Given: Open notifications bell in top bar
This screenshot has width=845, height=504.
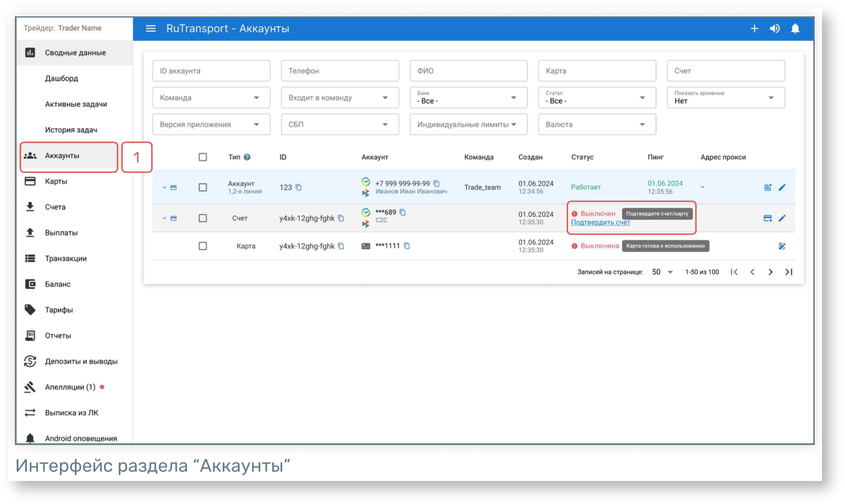Looking at the screenshot, I should click(x=795, y=29).
